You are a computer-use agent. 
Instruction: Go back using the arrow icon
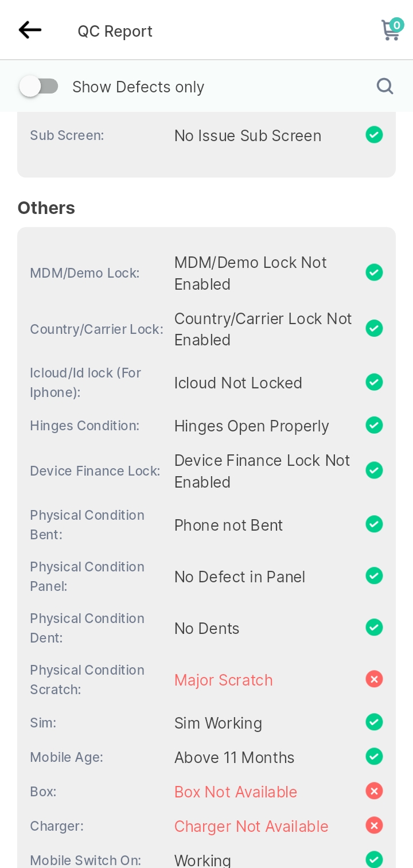[x=30, y=30]
